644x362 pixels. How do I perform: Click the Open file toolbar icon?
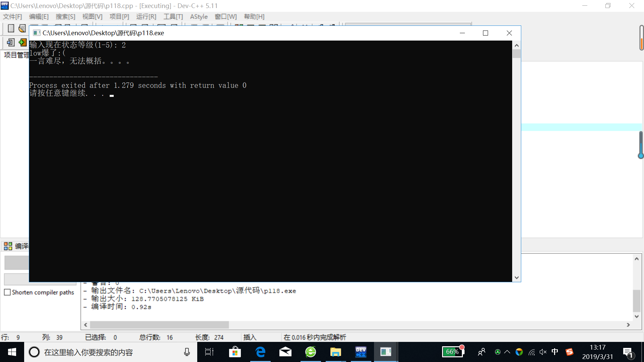click(x=22, y=28)
